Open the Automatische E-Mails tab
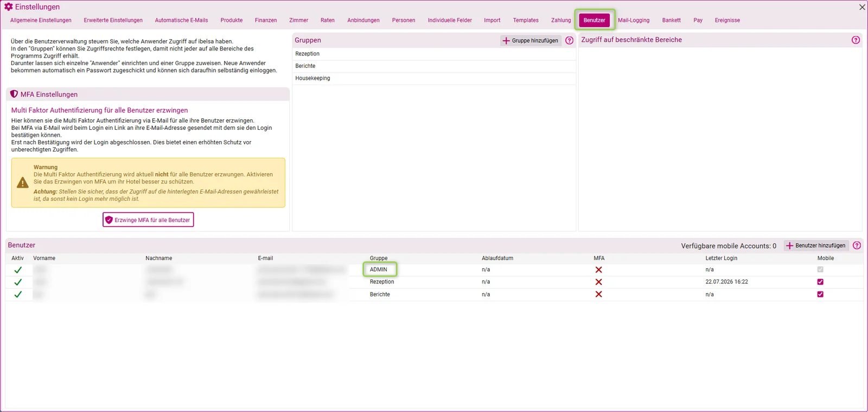Viewport: 868px width, 412px height. click(x=181, y=20)
